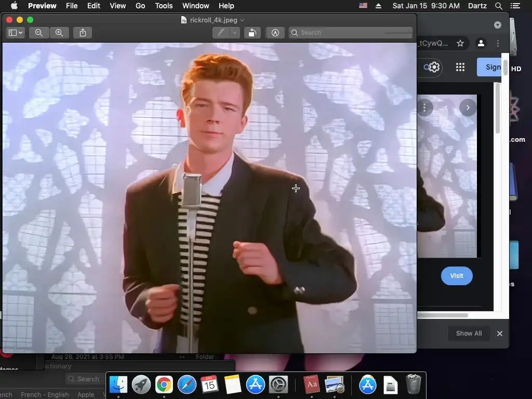Click the Show All downloads button
532x399 pixels.
pos(469,334)
